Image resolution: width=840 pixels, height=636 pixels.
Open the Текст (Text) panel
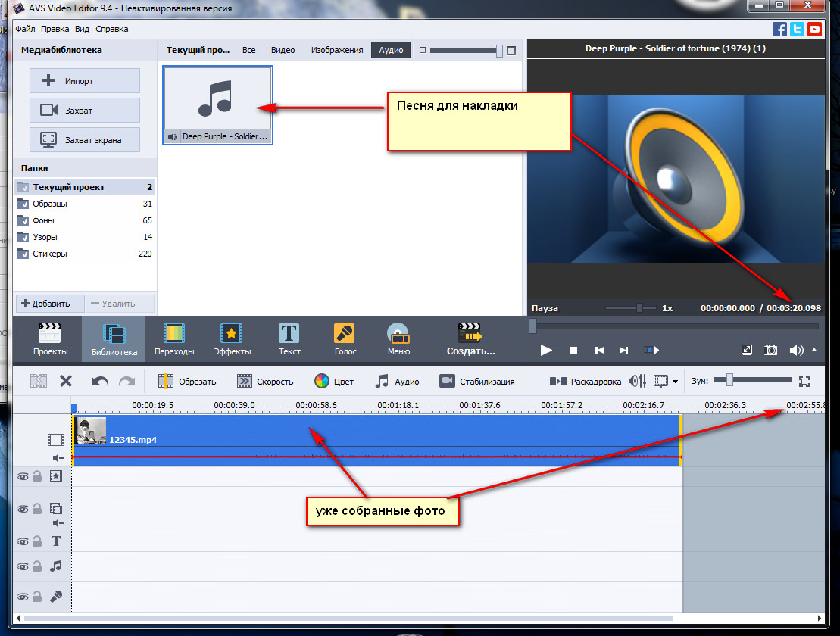(x=289, y=339)
